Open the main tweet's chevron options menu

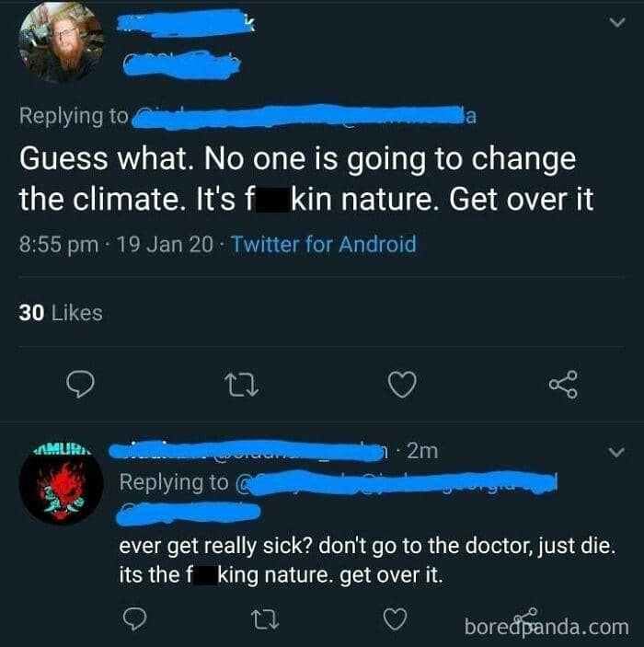pyautogui.click(x=616, y=26)
